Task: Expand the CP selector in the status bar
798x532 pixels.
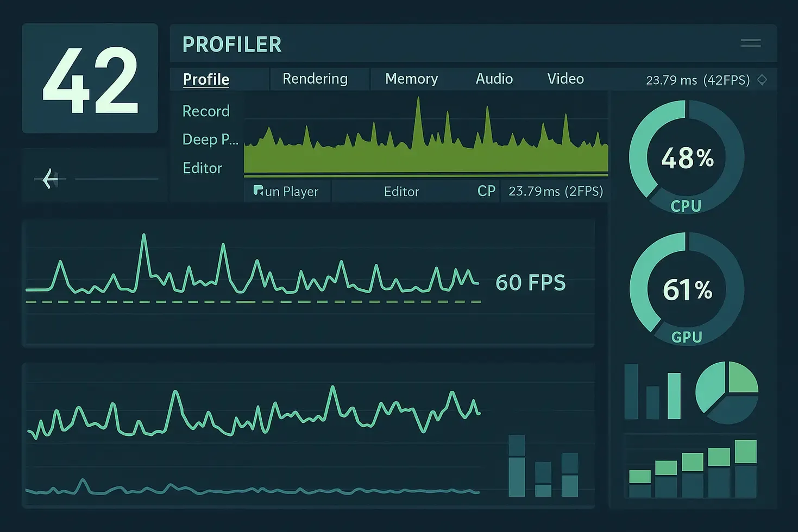Action: 486,191
